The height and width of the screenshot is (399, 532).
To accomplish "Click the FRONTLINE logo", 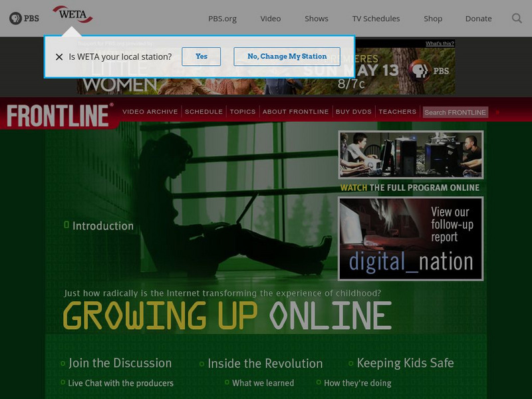I will (x=60, y=116).
